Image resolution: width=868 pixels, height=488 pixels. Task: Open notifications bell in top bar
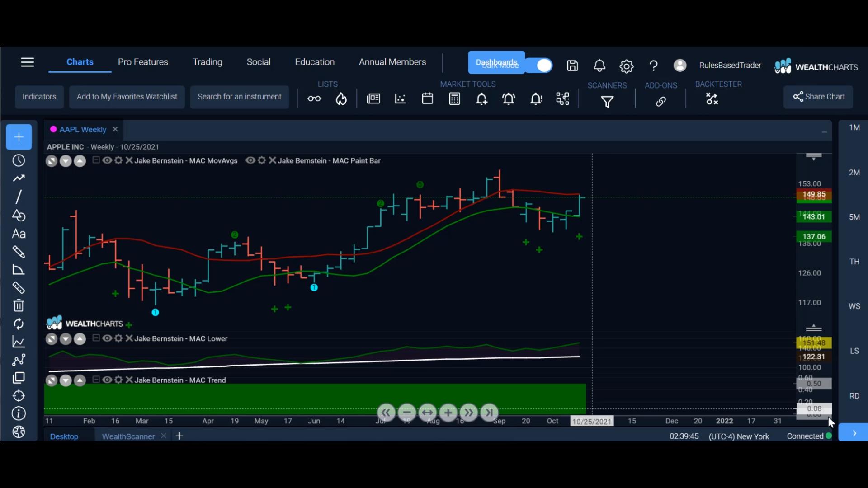(x=599, y=66)
